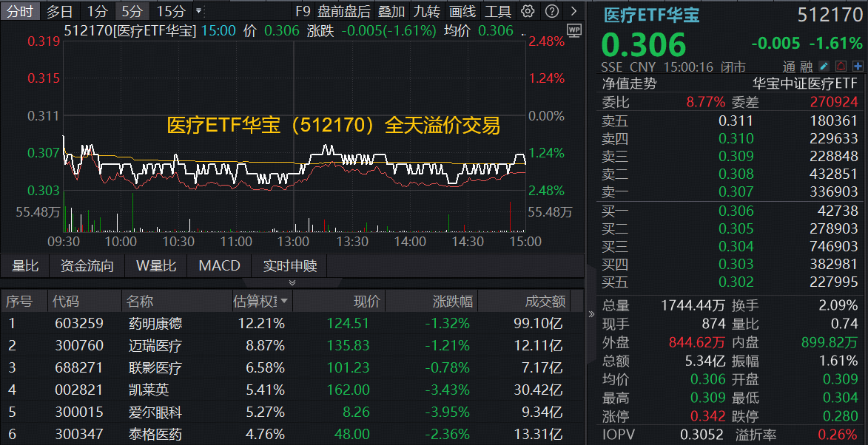Select the 泰格医药 row
The image size is (868, 445).
coord(292,434)
